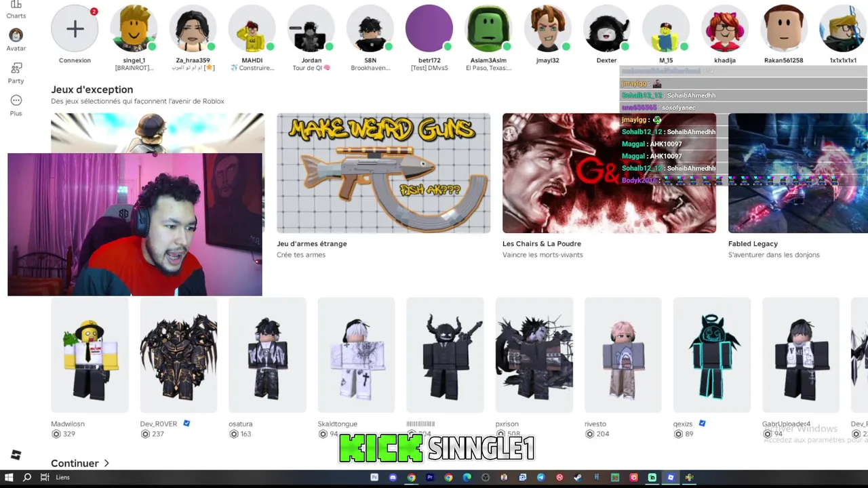Select the osatura avatar outfit
868x488 pixels.
tap(267, 355)
